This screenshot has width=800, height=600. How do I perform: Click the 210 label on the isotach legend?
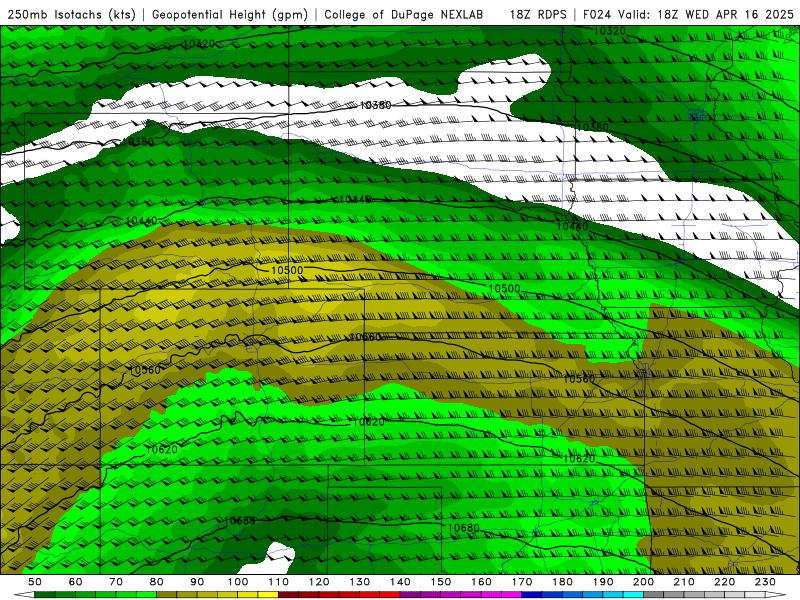click(684, 582)
